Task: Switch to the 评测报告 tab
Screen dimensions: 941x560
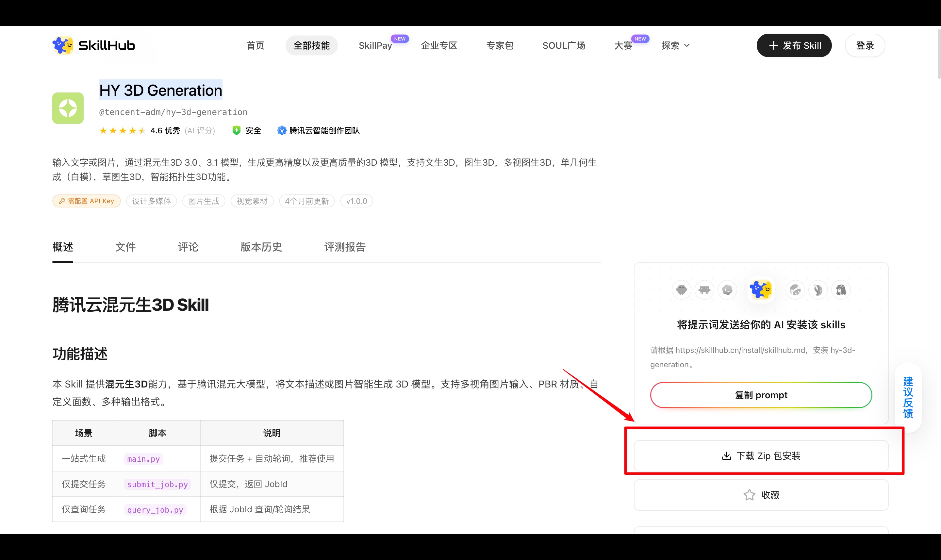Action: coord(345,247)
